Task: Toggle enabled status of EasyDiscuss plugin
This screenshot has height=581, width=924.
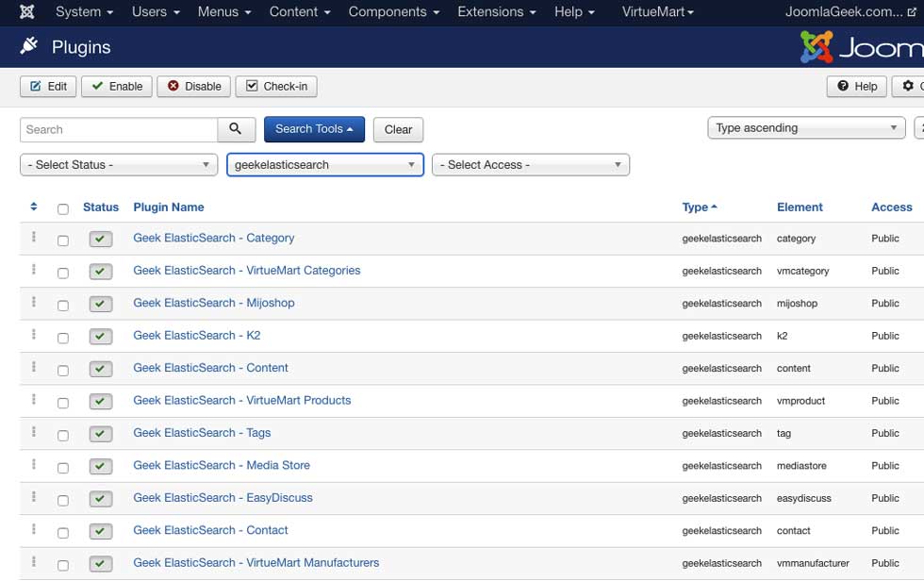Action: pos(101,499)
